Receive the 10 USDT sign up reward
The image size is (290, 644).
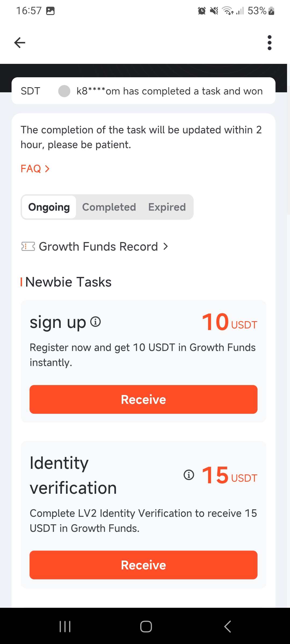(143, 399)
